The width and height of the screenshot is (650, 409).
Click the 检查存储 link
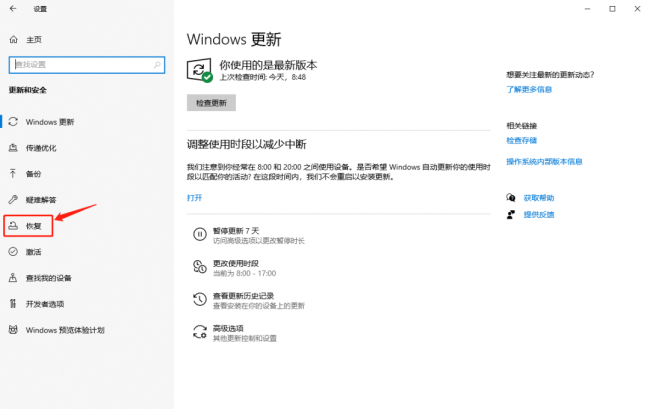tap(521, 140)
